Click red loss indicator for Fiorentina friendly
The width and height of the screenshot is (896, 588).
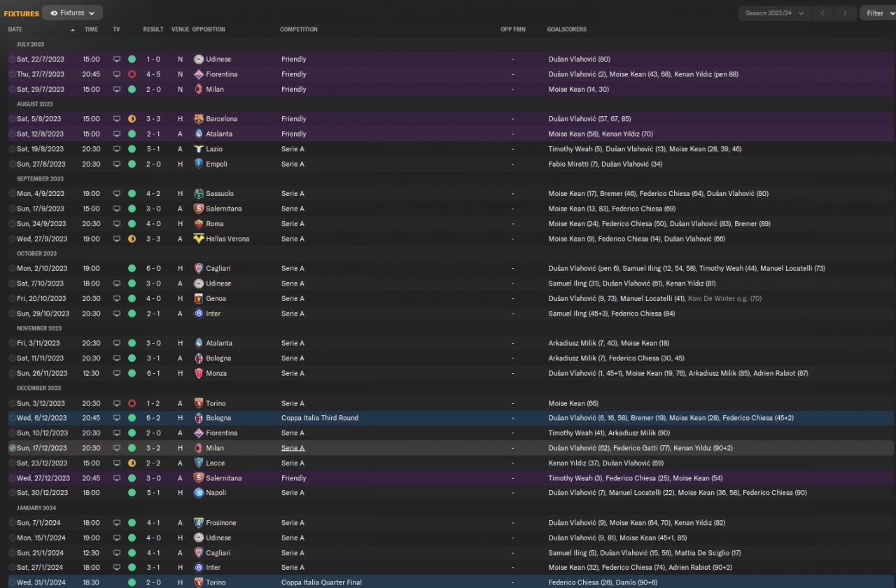132,74
